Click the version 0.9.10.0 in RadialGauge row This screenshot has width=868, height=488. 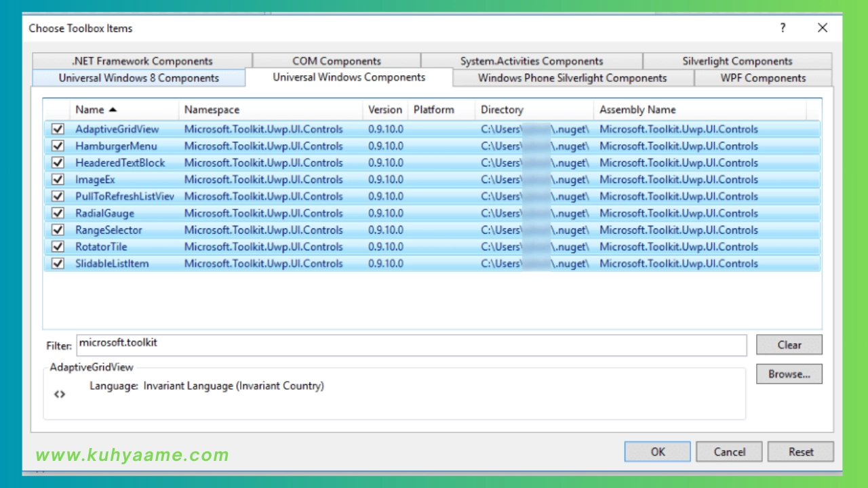[386, 213]
